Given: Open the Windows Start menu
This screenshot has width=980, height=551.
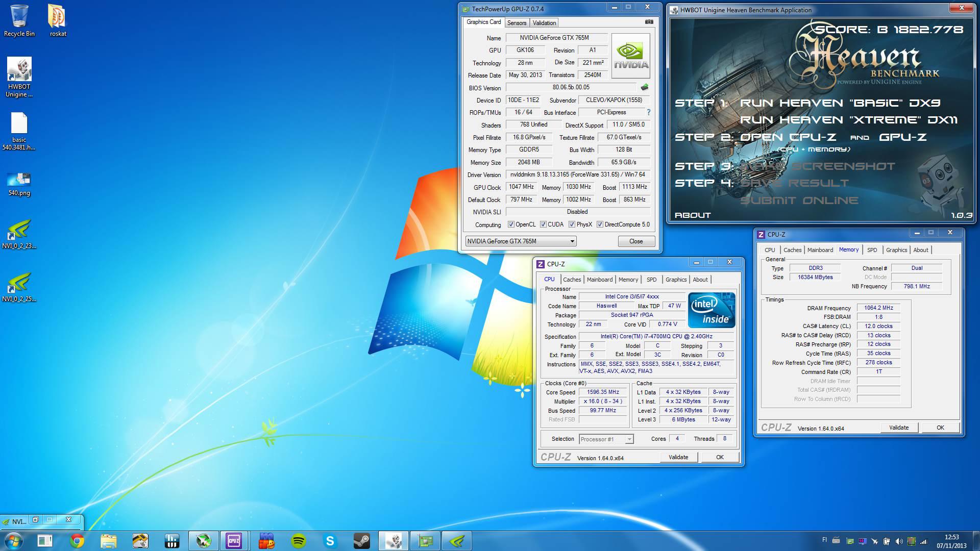Looking at the screenshot, I should (x=14, y=541).
